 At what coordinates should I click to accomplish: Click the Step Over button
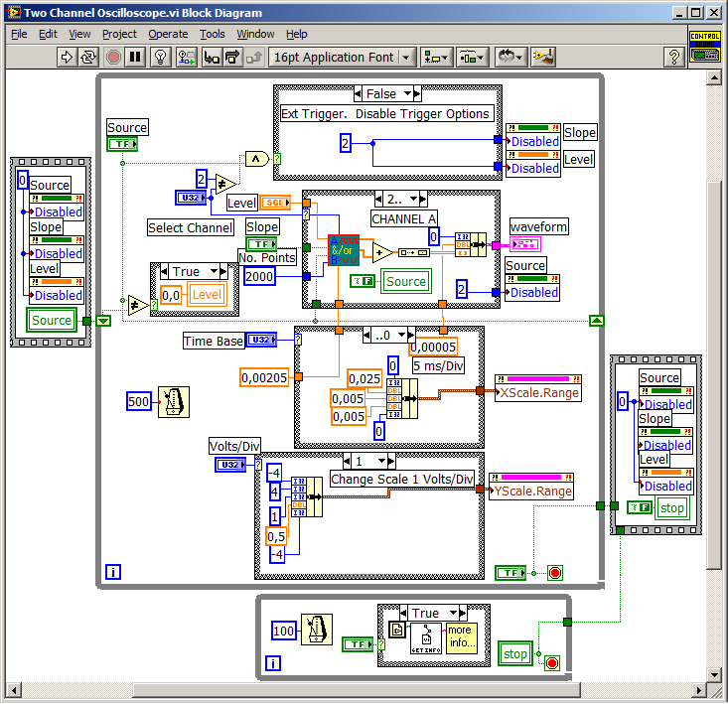[232, 57]
